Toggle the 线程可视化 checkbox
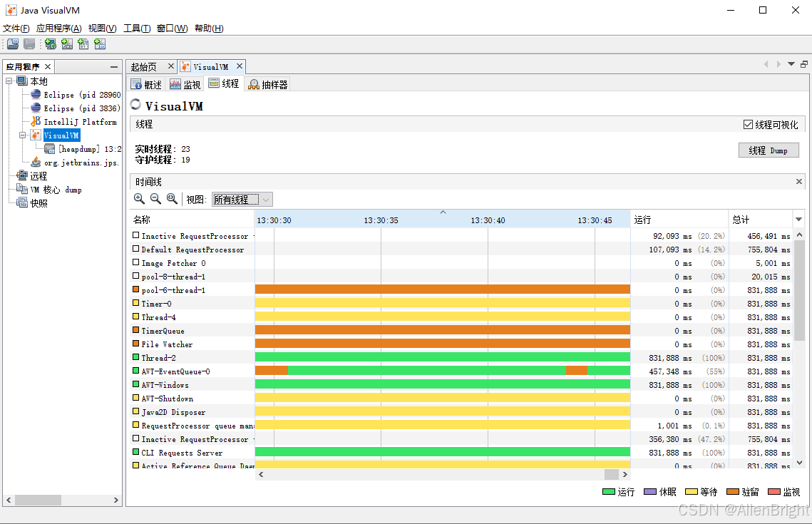 [x=748, y=124]
